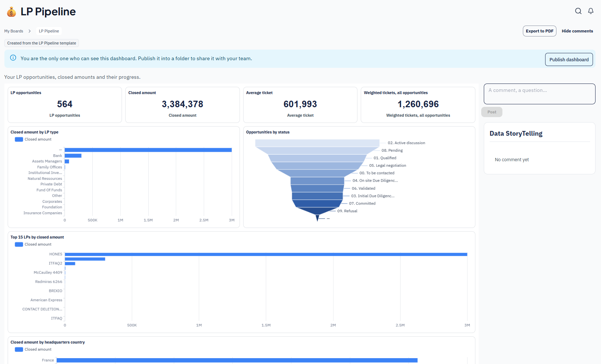Click the LP Pipeline template tag
Viewport: 601px width, 364px height.
[42, 43]
